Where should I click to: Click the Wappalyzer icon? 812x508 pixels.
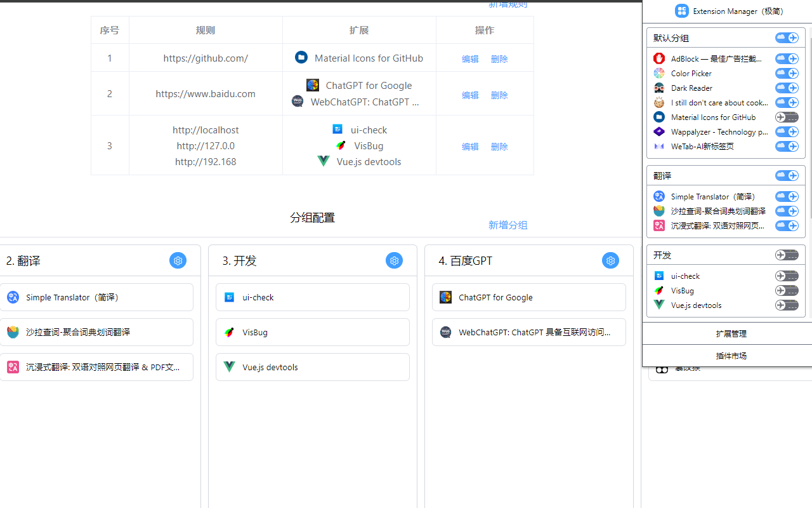[659, 131]
